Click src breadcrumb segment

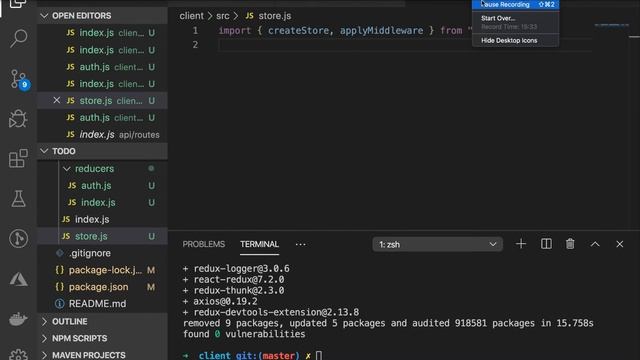pyautogui.click(x=223, y=16)
